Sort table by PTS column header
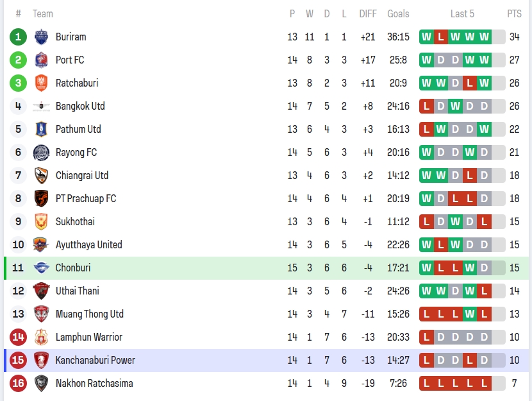532x401 pixels. tap(514, 13)
